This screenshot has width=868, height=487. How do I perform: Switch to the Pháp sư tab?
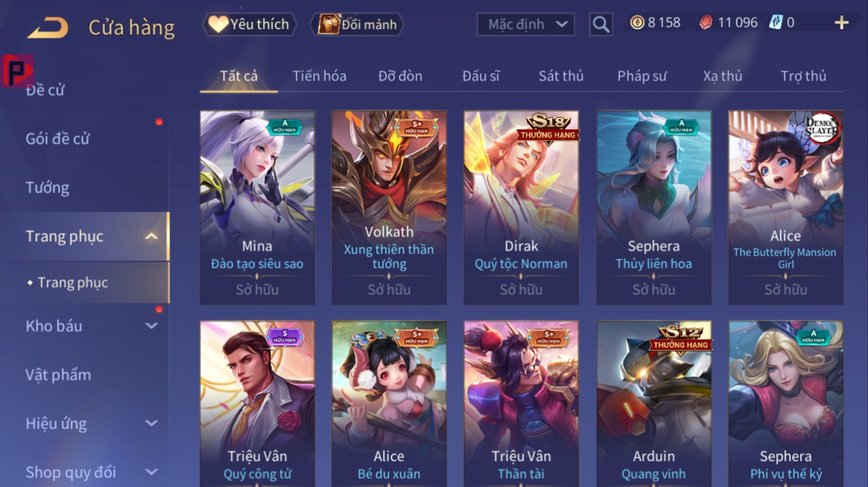point(642,76)
